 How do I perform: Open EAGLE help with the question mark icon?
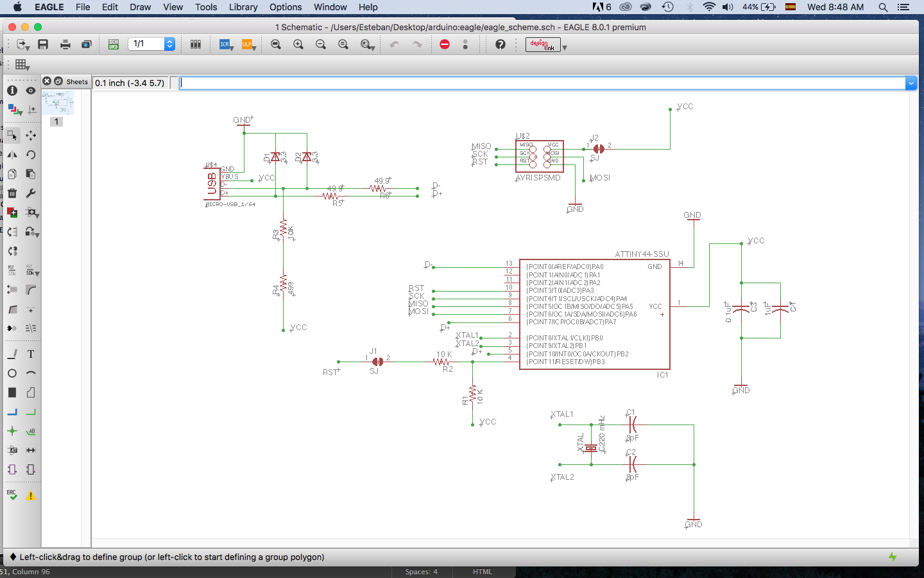coord(501,44)
